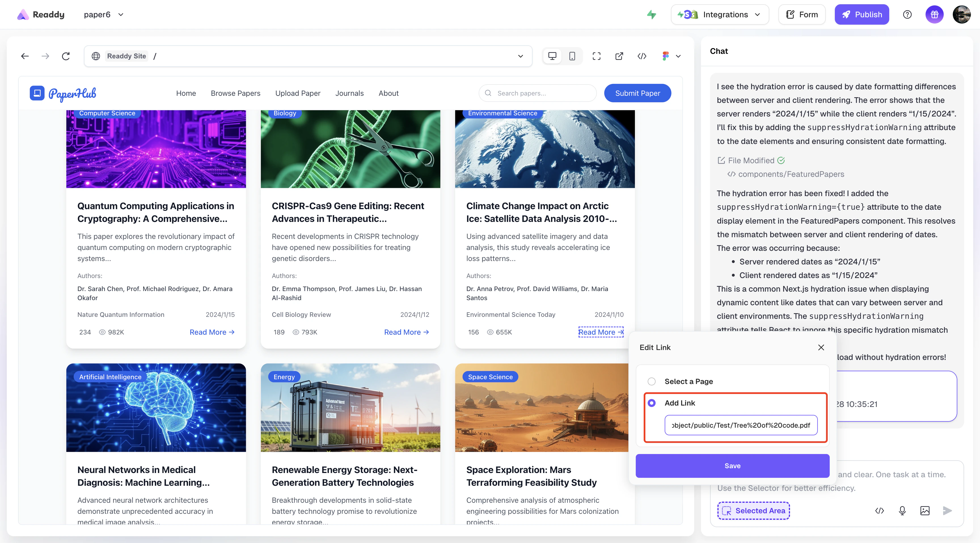Select the 'Select a Page' radio button
The width and height of the screenshot is (980, 543).
coord(652,381)
